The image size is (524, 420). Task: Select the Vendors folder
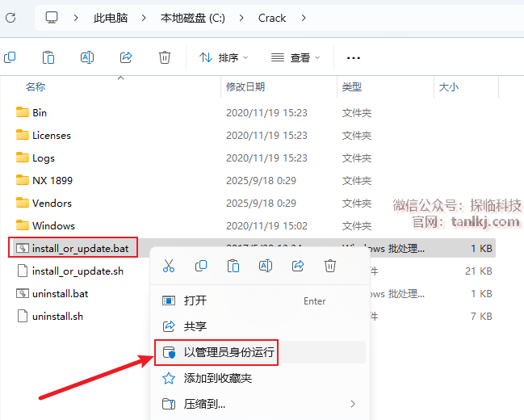52,204
